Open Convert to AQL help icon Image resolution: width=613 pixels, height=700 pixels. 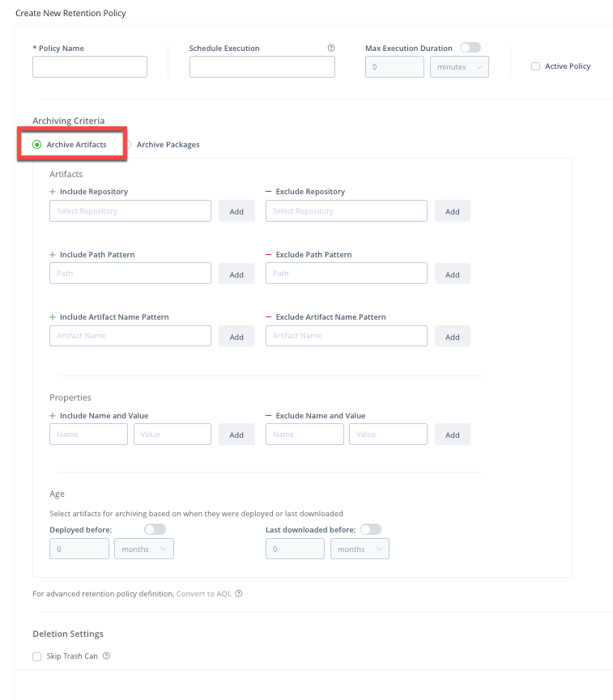tap(239, 593)
